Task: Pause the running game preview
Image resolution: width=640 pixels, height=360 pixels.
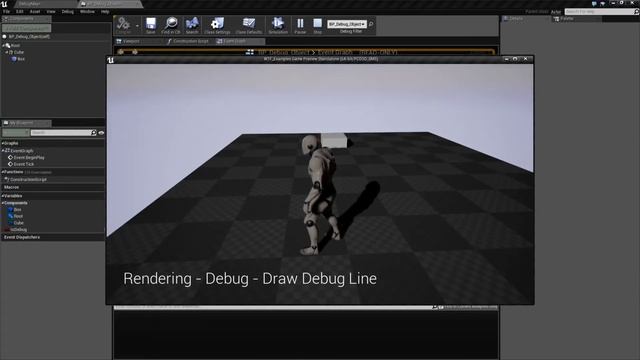Action: pyautogui.click(x=300, y=25)
